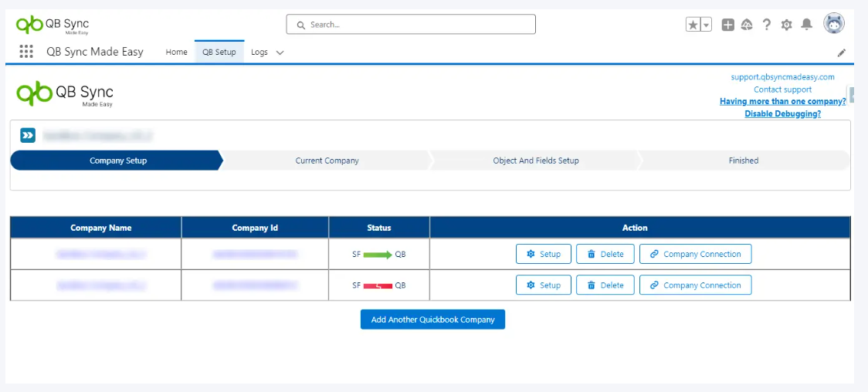Focus the global Search field
Image resolution: width=868 pixels, height=392 pixels.
click(411, 25)
